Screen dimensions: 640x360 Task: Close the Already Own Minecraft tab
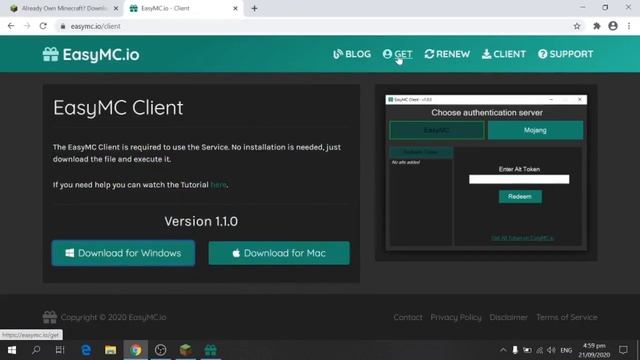tap(116, 8)
